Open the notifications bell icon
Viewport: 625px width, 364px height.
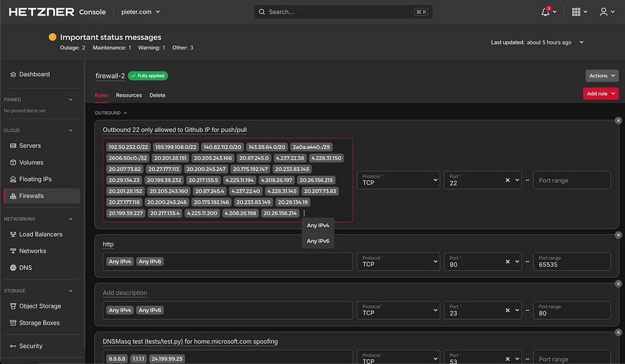pyautogui.click(x=545, y=12)
